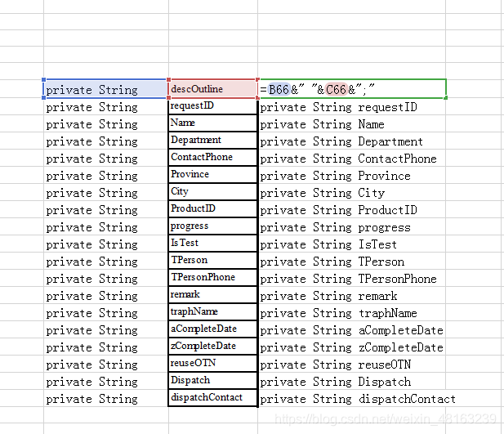Select the bordered cell reading Name
Screen dimensions: 504x434
click(x=212, y=123)
